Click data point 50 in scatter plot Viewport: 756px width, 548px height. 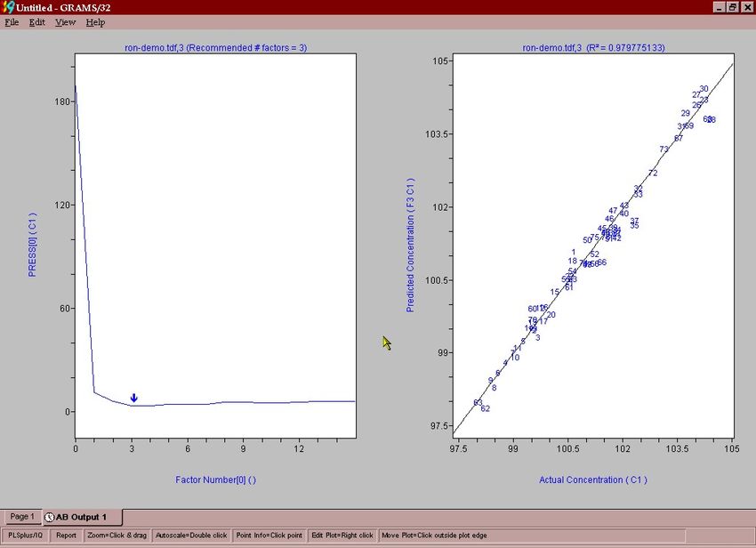587,240
